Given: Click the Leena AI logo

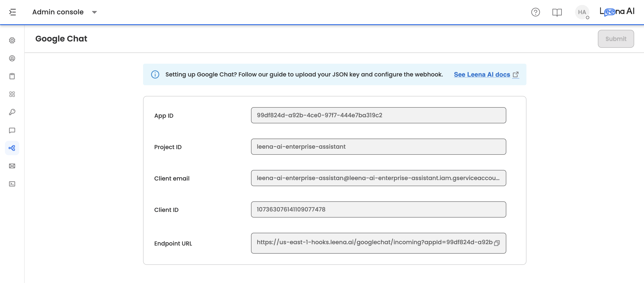Looking at the screenshot, I should pyautogui.click(x=617, y=11).
